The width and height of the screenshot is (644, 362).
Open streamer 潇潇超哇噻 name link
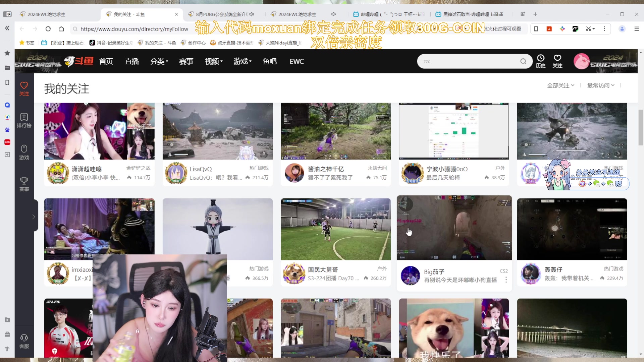click(x=87, y=169)
